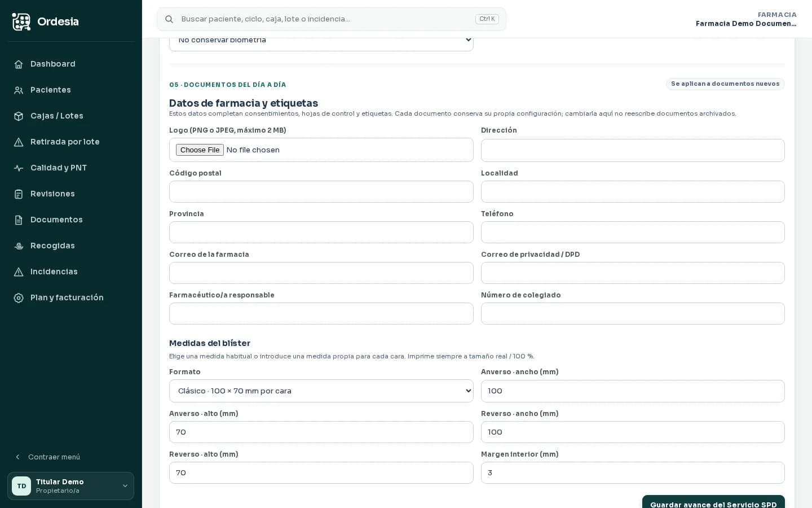Click the Reverso alto (mm) field
The image size is (812, 508).
click(x=321, y=473)
